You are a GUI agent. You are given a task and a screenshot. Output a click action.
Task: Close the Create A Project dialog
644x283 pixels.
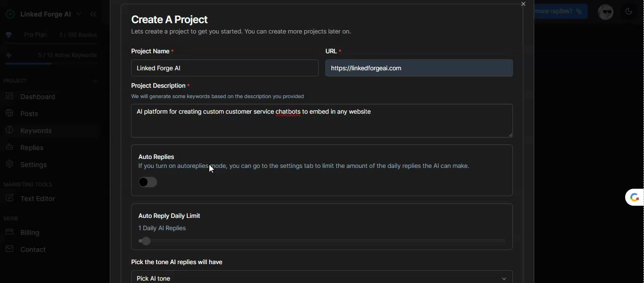pos(523,4)
